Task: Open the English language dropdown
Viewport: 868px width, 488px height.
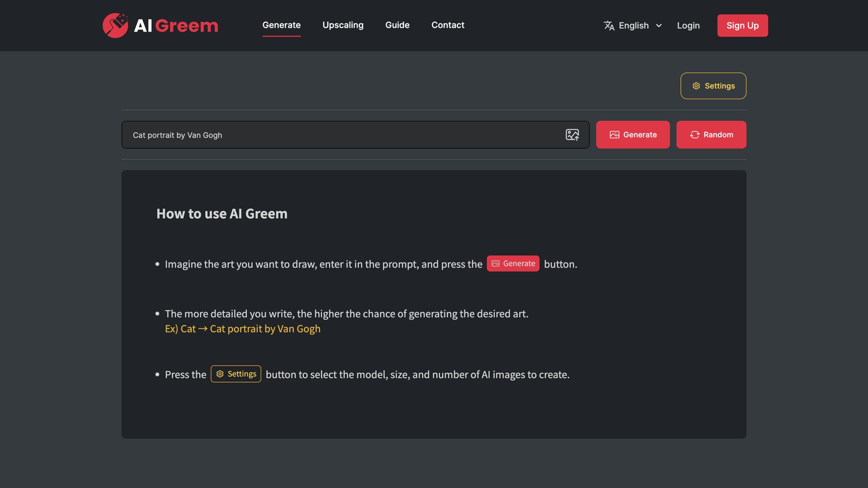Action: coord(633,25)
